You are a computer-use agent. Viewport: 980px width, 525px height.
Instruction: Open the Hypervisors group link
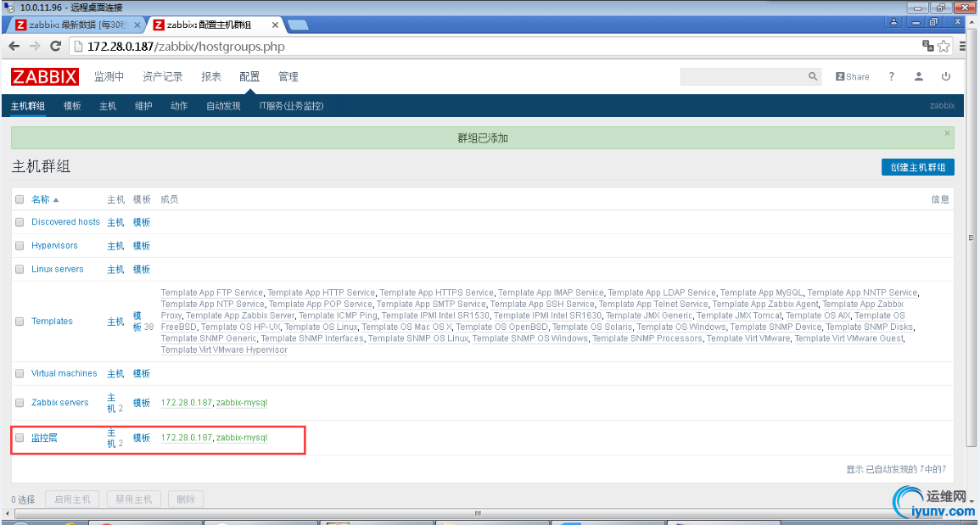click(54, 246)
